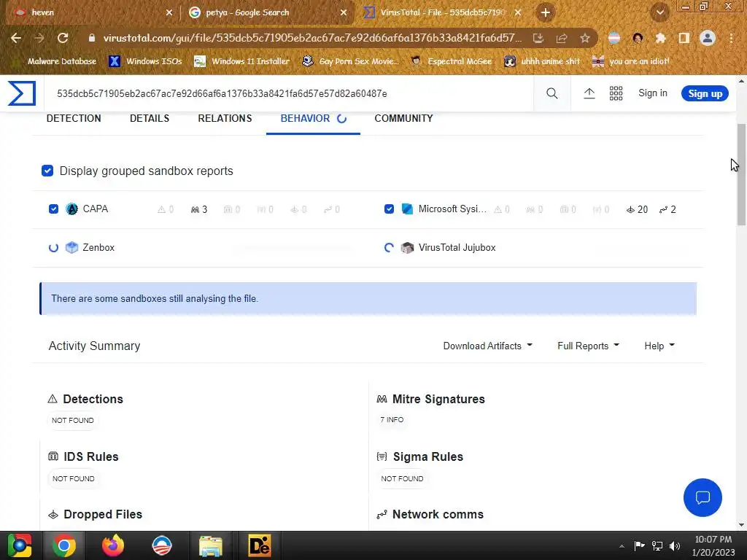The image size is (747, 560).
Task: Open the side panel icon
Action: point(684,38)
